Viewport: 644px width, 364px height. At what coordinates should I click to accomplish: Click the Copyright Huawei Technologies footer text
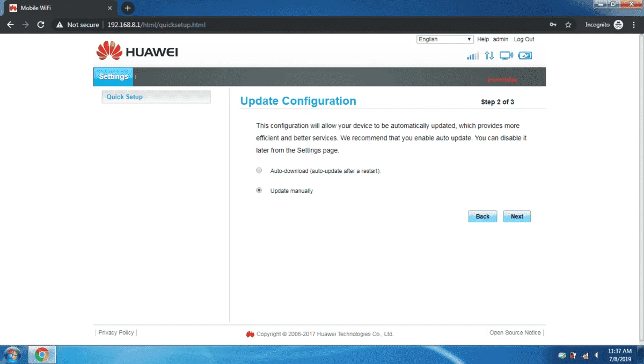pos(325,334)
